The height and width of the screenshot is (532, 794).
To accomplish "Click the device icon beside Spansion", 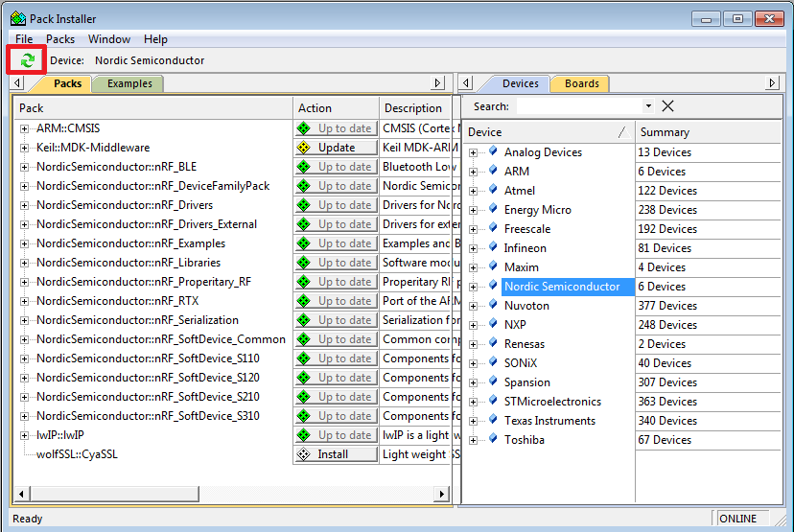I will (x=493, y=382).
